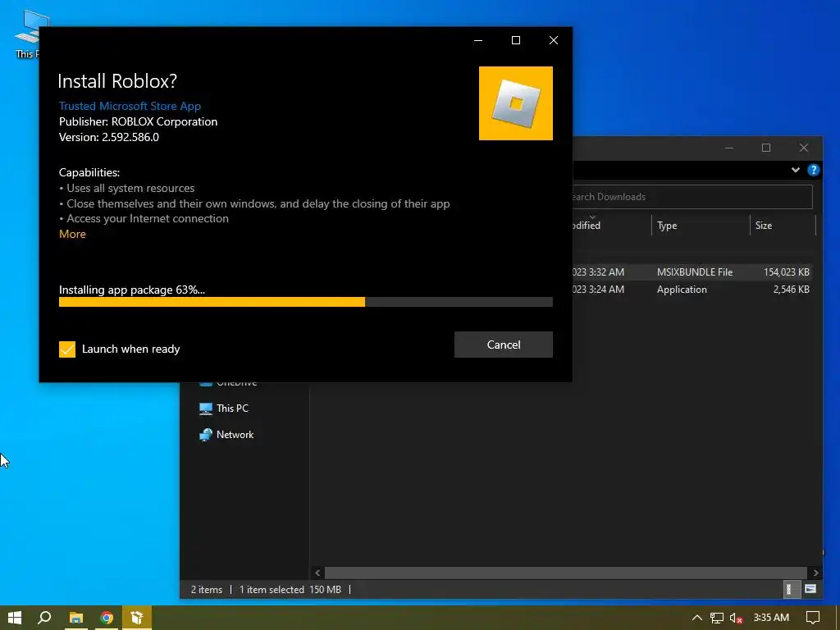840x630 pixels.
Task: Open the network status tray icon
Action: pyautogui.click(x=717, y=618)
